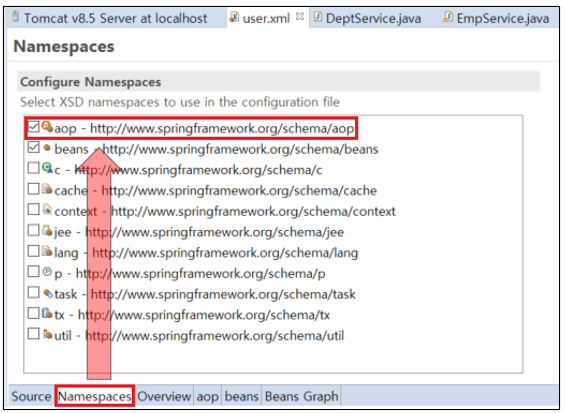The width and height of the screenshot is (565, 413).
Task: Open the aop bottom tab
Action: (x=207, y=396)
